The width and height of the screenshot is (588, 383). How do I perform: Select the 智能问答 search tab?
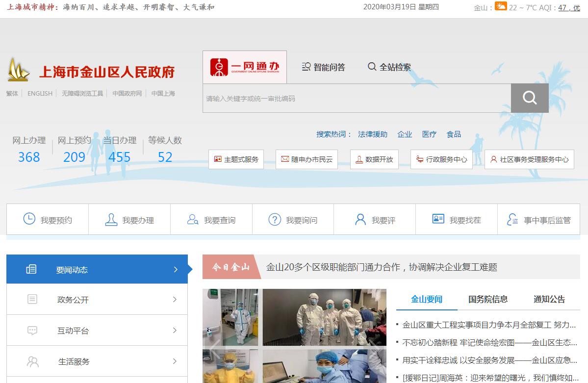[324, 67]
